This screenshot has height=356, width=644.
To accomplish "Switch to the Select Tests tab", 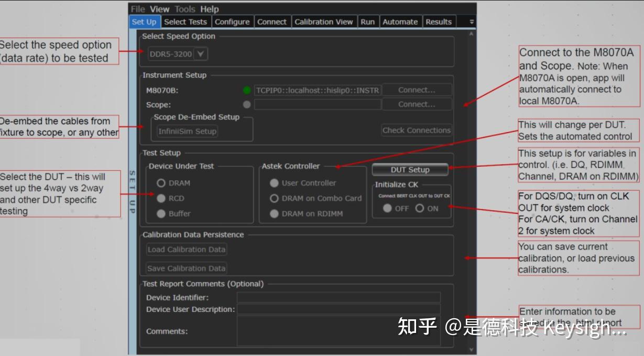I will coord(186,21).
